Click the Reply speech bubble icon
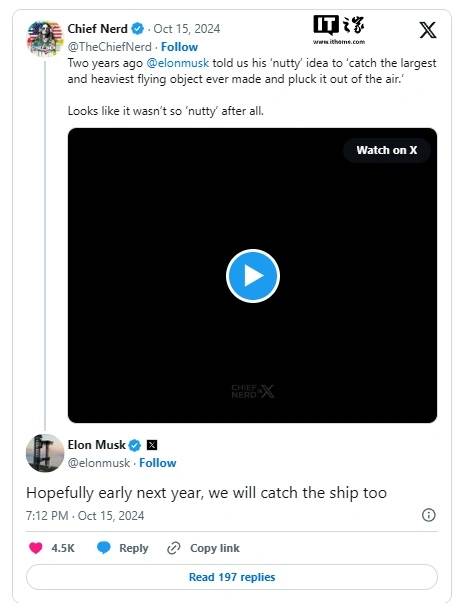The image size is (464, 611). pyautogui.click(x=104, y=547)
